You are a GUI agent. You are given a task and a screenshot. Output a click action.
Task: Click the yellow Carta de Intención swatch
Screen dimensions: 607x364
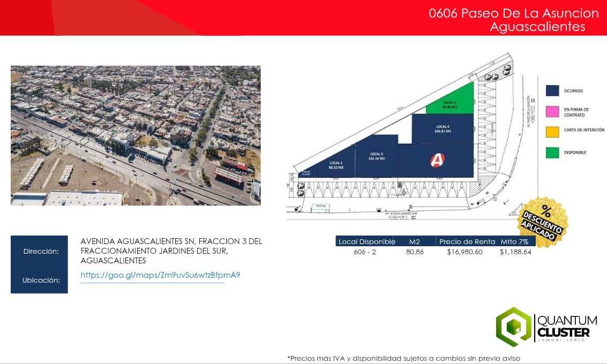click(552, 130)
